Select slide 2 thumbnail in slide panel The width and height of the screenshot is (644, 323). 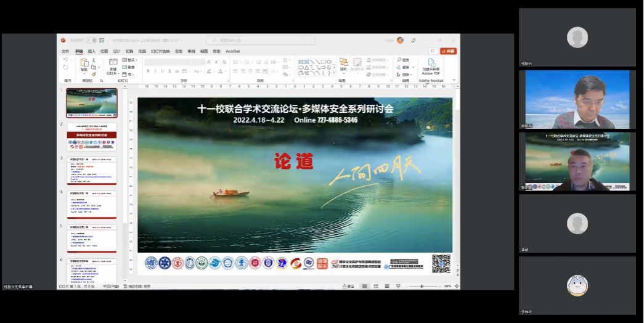pos(91,137)
